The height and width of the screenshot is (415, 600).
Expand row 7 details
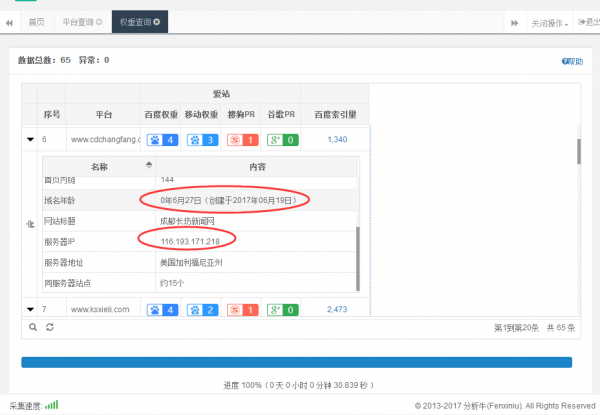pos(30,310)
